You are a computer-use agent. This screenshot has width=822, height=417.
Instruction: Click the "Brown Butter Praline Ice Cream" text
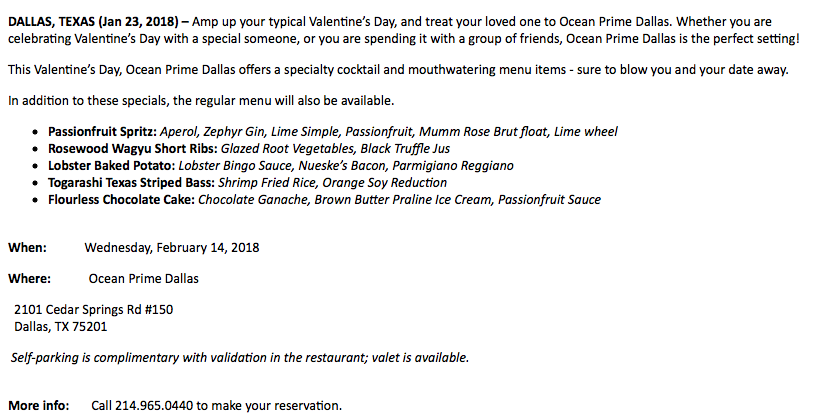[403, 200]
